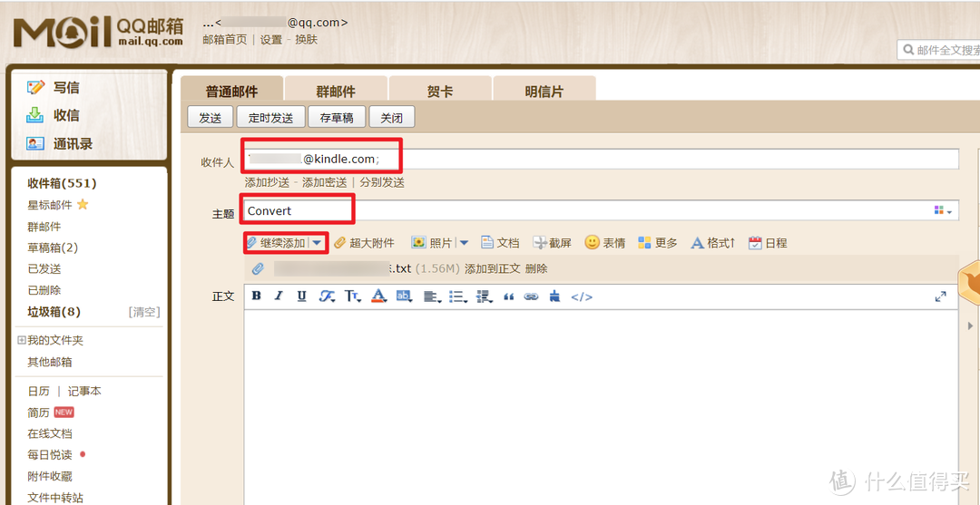
Task: Open the indent options icon menu
Action: 485,297
